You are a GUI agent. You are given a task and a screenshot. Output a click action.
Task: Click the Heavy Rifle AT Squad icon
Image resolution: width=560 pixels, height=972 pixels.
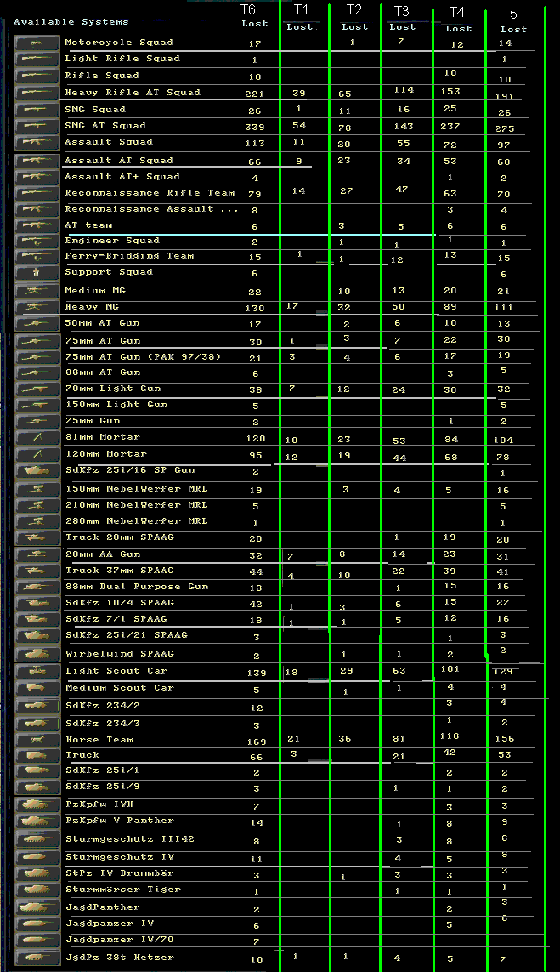37,93
